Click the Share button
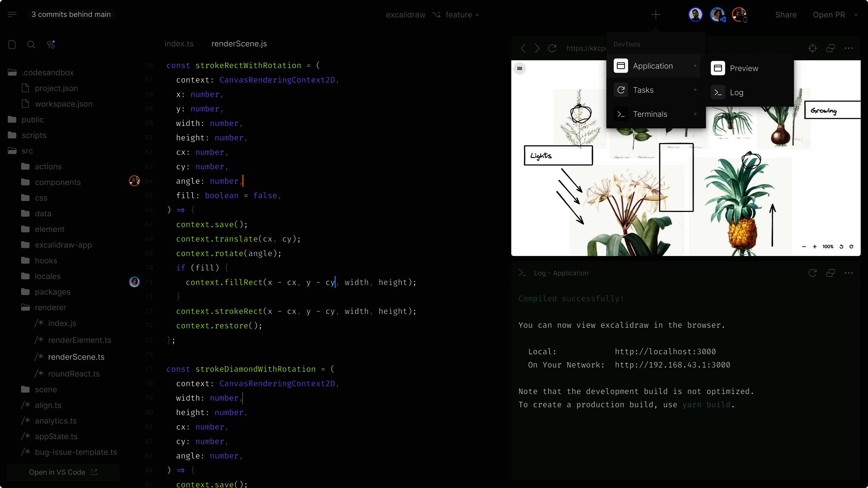 786,15
